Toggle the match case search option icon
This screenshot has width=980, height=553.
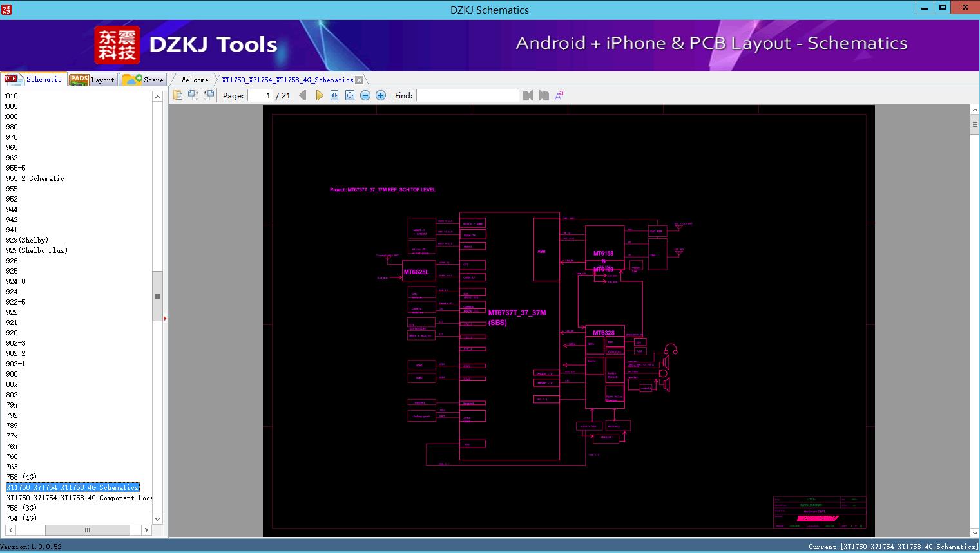tap(559, 95)
